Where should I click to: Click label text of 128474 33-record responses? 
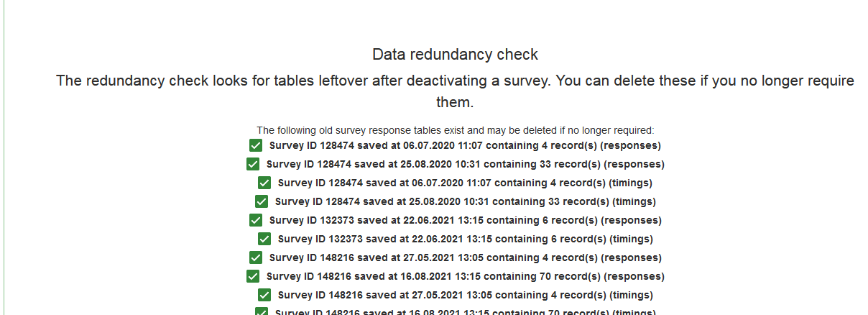[465, 164]
